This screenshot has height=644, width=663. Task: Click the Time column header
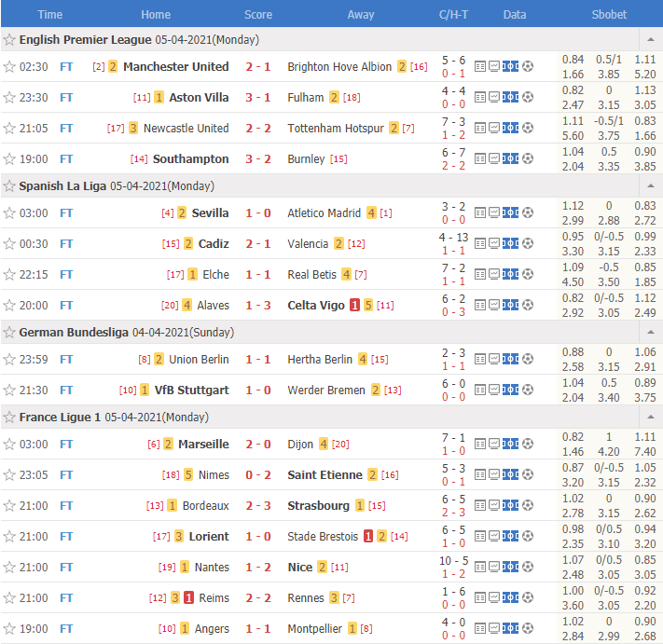[x=50, y=14]
